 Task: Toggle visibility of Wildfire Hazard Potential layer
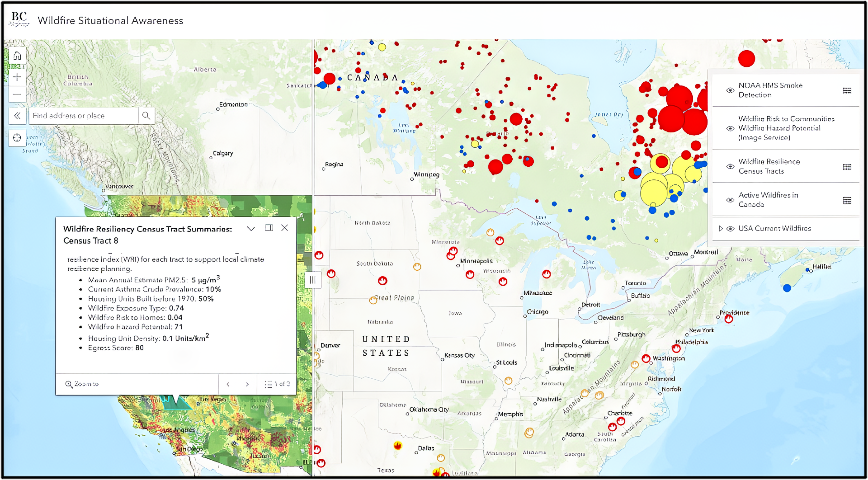pyautogui.click(x=730, y=128)
